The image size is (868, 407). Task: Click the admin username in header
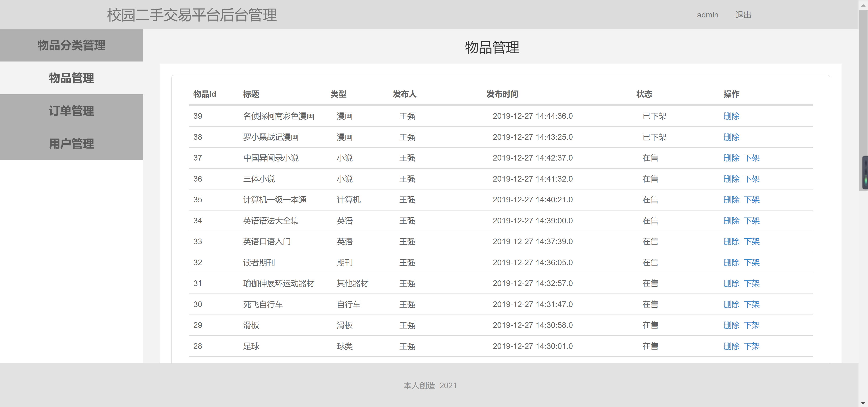point(707,15)
